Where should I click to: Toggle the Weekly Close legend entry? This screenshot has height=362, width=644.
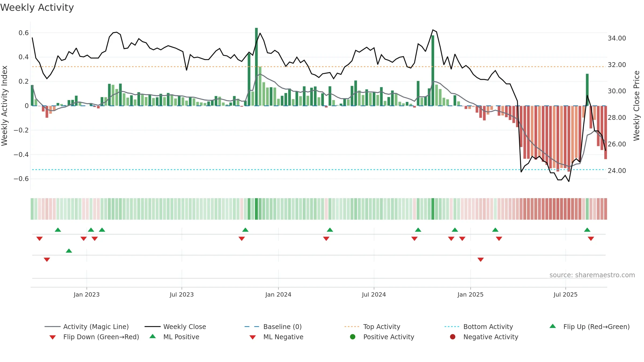[175, 327]
